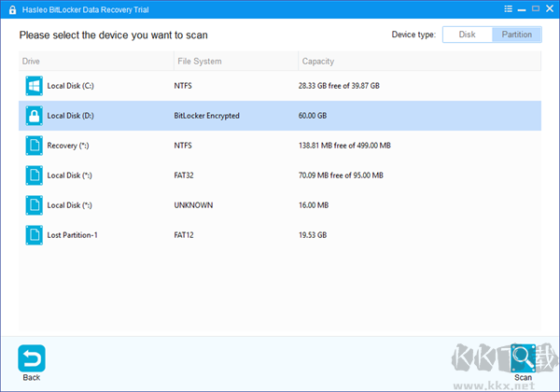
Task: Click the FAT12 file system cell
Action: click(x=184, y=235)
